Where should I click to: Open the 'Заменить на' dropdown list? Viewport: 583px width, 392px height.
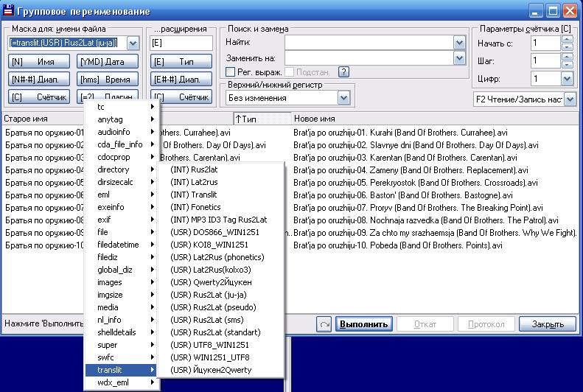point(460,57)
